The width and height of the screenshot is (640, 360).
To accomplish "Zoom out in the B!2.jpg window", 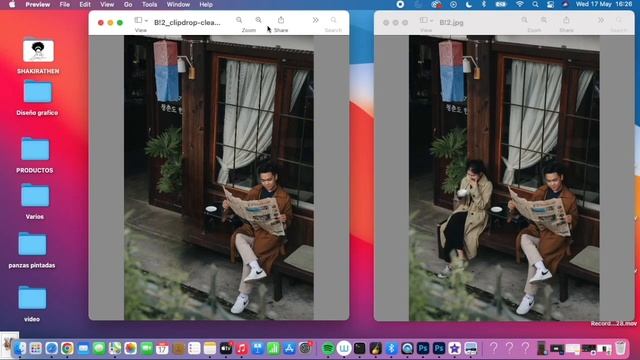I will (x=524, y=20).
